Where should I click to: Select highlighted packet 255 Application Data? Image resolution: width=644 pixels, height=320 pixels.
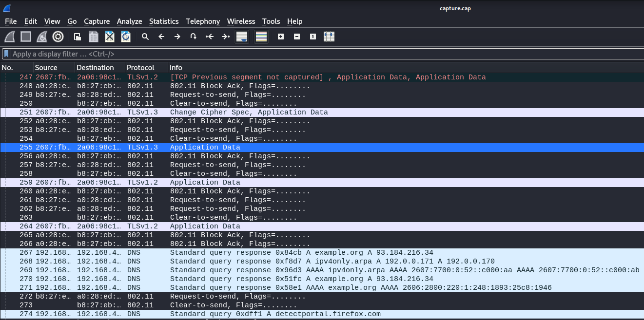coord(322,147)
